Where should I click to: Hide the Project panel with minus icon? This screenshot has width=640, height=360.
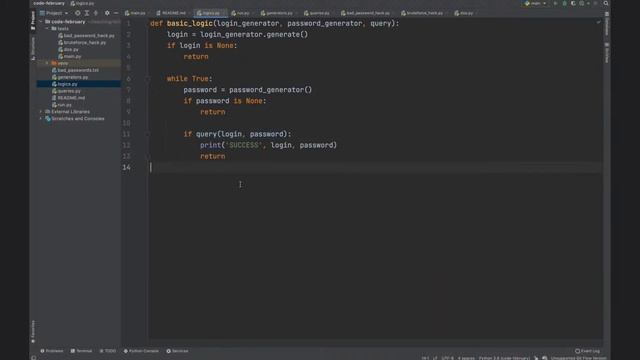[x=116, y=13]
